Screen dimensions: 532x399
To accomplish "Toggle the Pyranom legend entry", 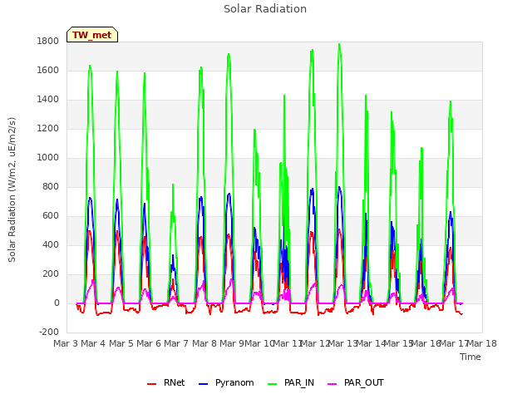I will [226, 383].
